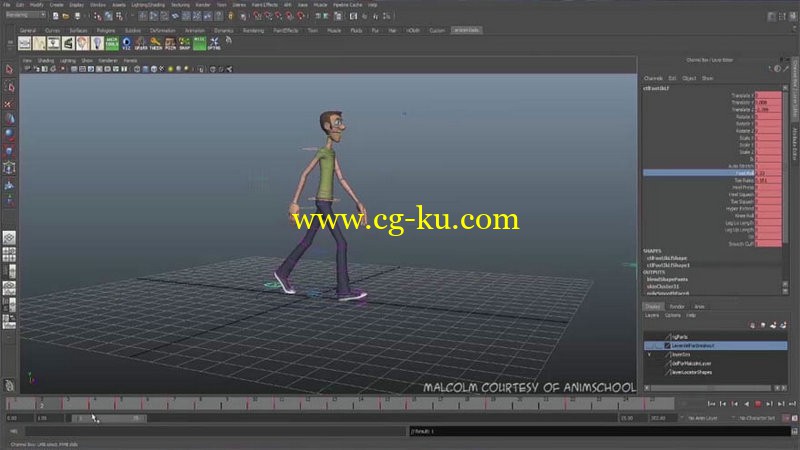Toggle viewport grid display icon
Screen dimensions: 800x450
74,69
